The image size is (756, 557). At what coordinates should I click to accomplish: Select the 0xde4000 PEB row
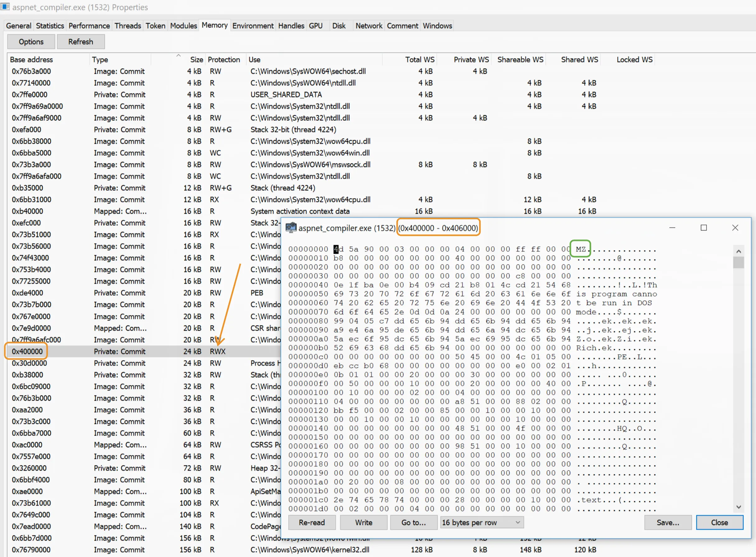point(144,293)
